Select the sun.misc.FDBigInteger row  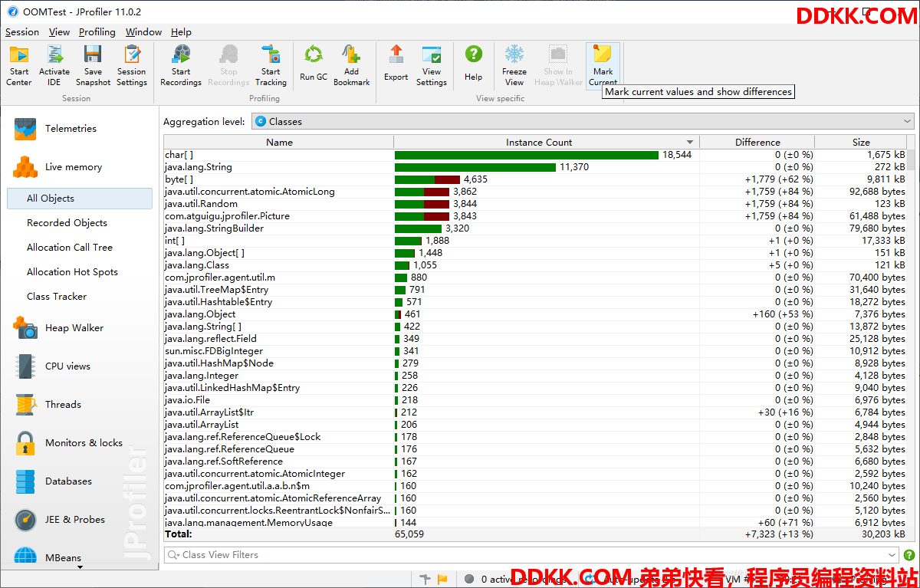[535, 351]
